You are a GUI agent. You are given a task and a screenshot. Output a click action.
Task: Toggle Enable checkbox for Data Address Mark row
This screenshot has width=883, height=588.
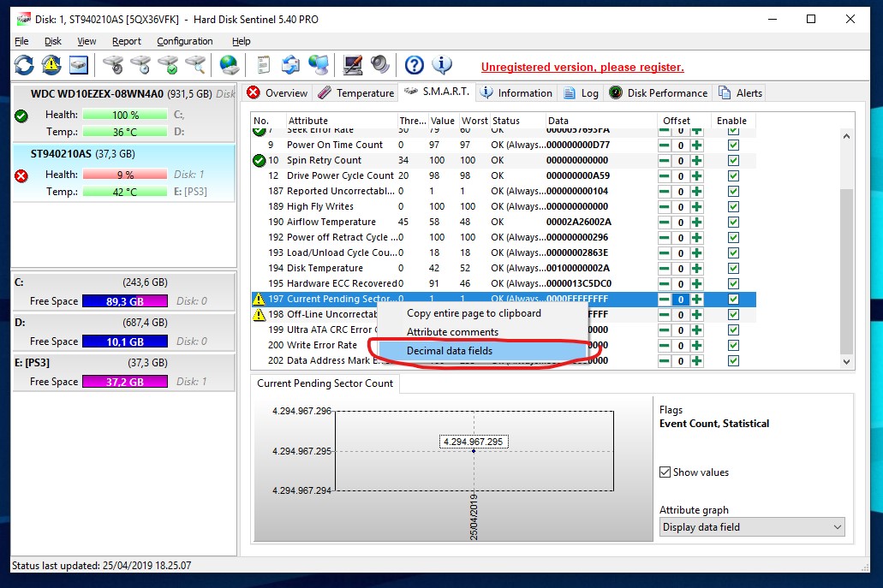(733, 360)
